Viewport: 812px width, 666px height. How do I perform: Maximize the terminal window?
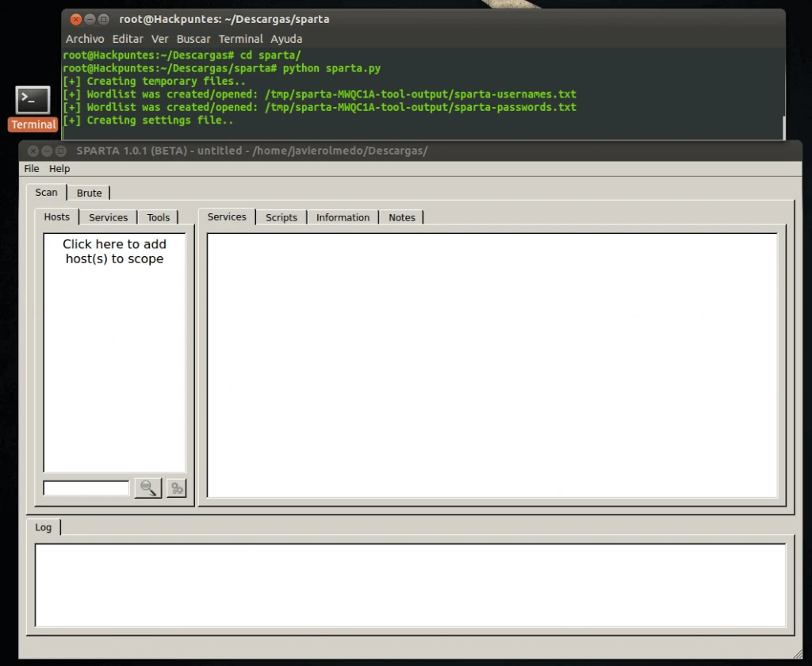(x=104, y=19)
